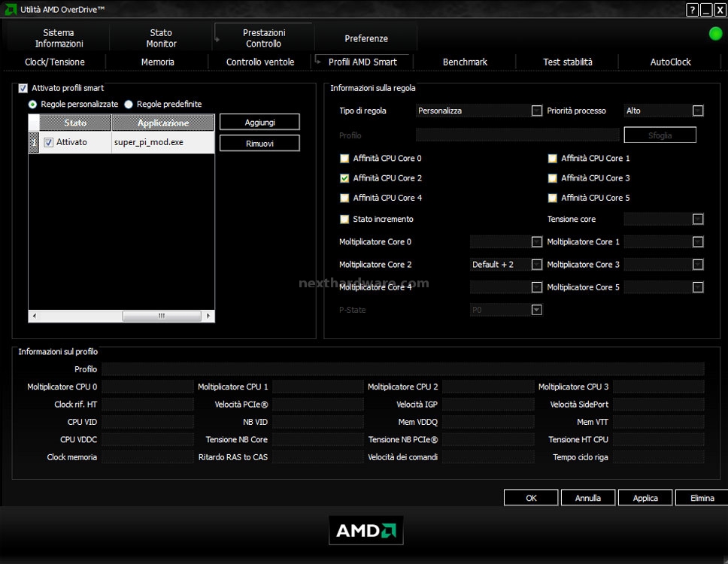Viewport: 728px width, 564px height.
Task: Expand Moltiplicatore Core 5 dropdown
Action: (698, 287)
